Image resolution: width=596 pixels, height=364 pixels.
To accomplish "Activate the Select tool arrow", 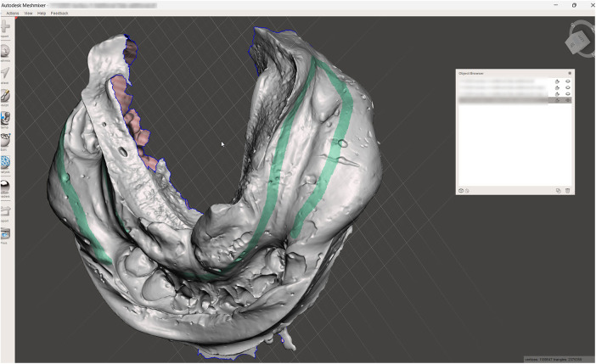I will pyautogui.click(x=5, y=73).
